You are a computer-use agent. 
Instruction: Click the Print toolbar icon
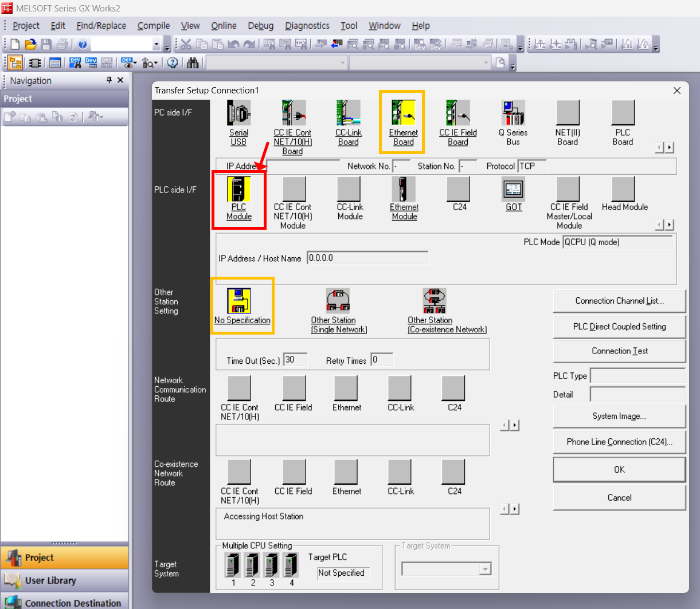[x=62, y=44]
